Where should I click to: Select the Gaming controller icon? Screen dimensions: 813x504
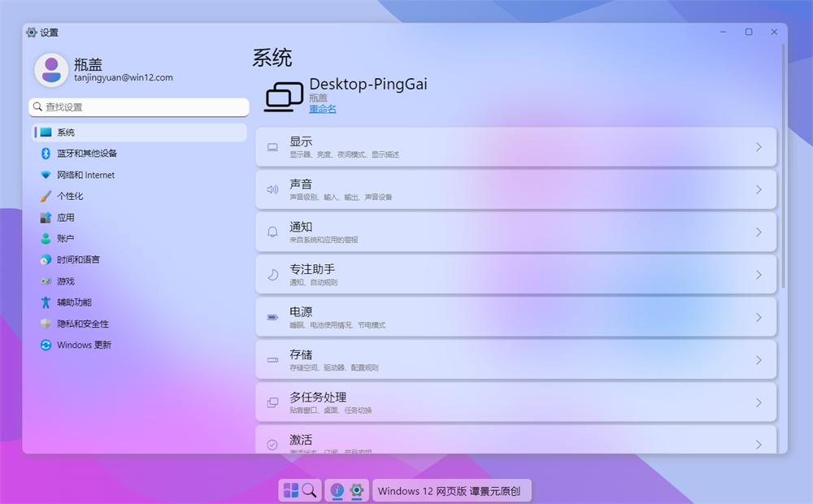[x=46, y=281]
